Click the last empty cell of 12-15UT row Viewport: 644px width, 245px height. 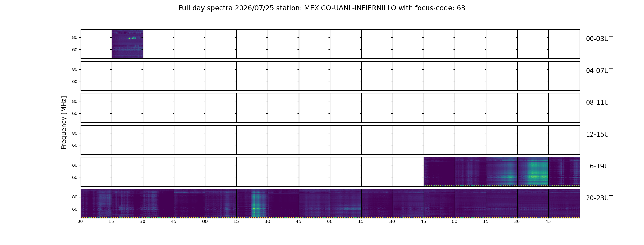tap(564, 140)
